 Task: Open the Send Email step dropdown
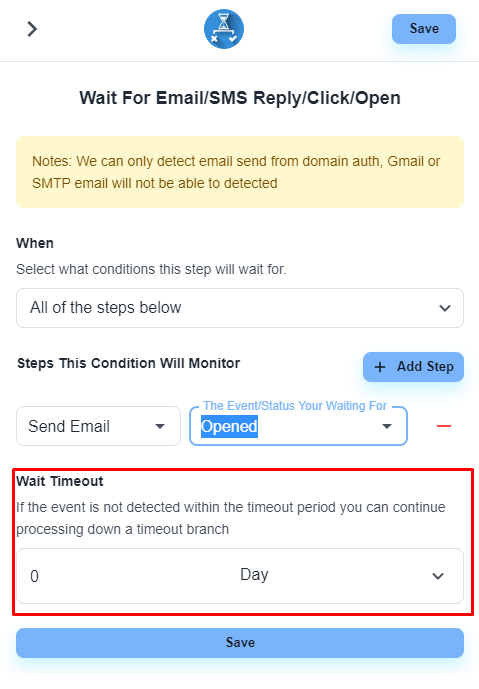98,426
